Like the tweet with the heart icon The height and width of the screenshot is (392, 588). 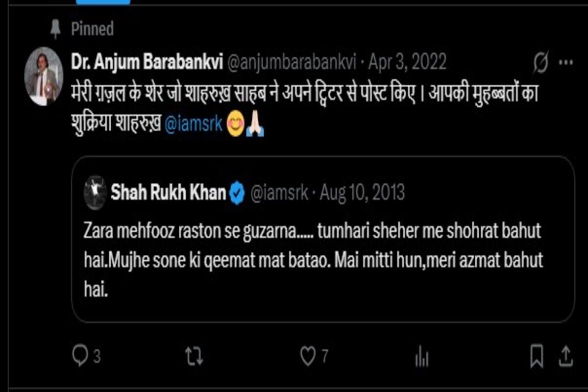[308, 356]
